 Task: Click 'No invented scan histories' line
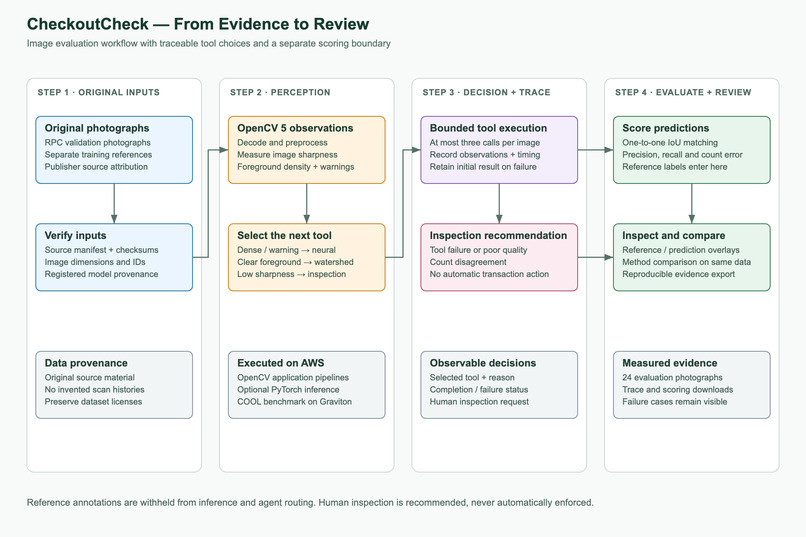(x=94, y=390)
